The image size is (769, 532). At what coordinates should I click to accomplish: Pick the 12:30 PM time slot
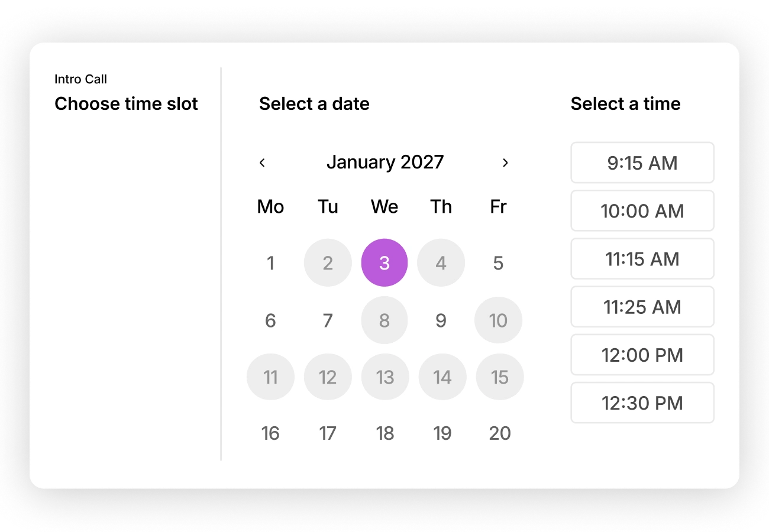[642, 403]
